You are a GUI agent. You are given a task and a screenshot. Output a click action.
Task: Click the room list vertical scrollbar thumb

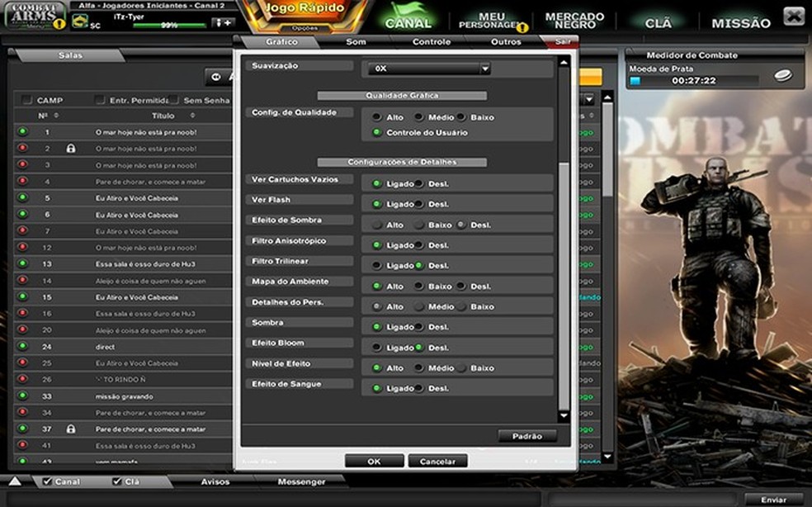tap(608, 149)
